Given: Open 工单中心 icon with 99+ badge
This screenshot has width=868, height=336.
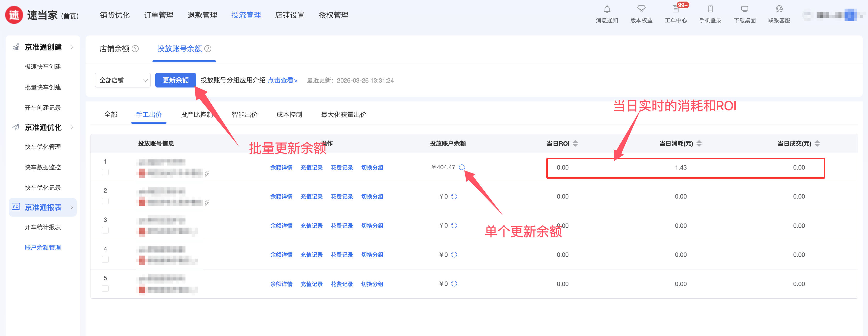Looking at the screenshot, I should coord(676,9).
